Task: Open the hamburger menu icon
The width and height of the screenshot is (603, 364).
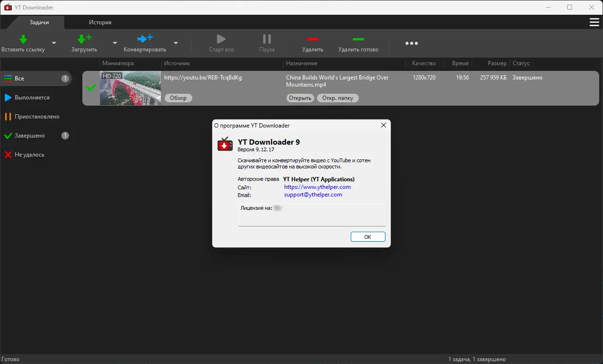Action: (x=593, y=22)
